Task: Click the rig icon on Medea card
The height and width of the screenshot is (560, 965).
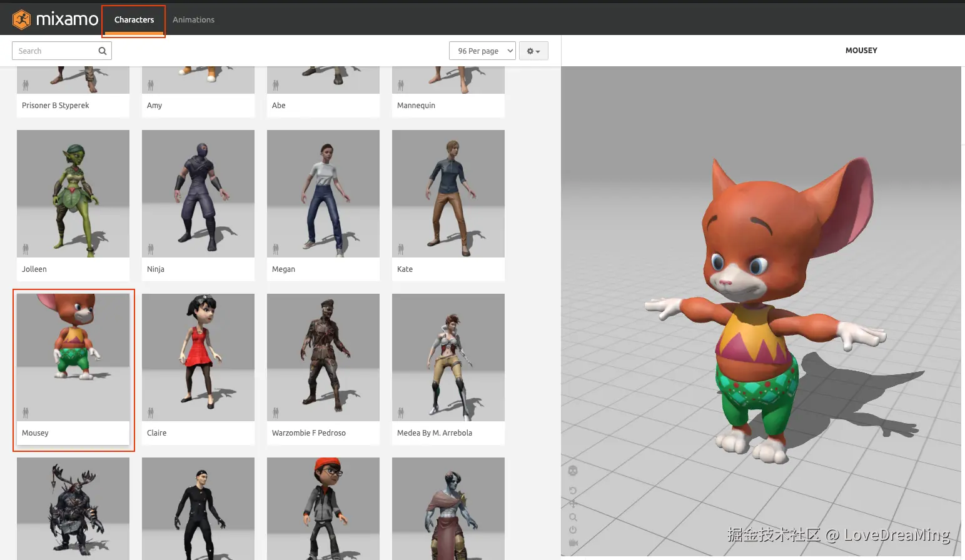Action: (x=401, y=412)
